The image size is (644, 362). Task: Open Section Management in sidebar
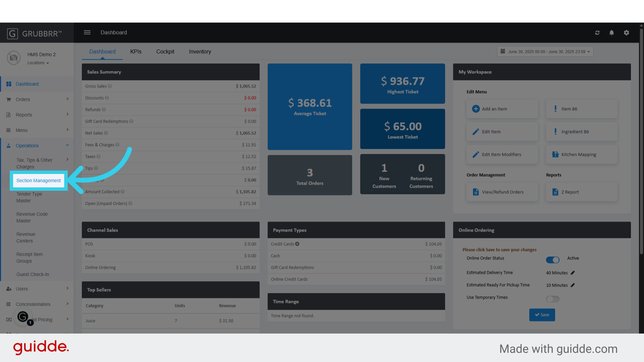tap(39, 181)
